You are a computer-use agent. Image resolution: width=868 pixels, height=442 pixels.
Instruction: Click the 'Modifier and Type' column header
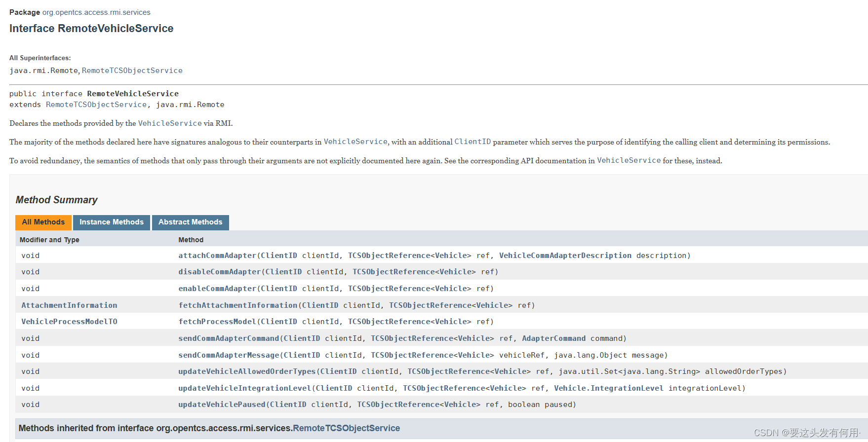click(x=49, y=240)
